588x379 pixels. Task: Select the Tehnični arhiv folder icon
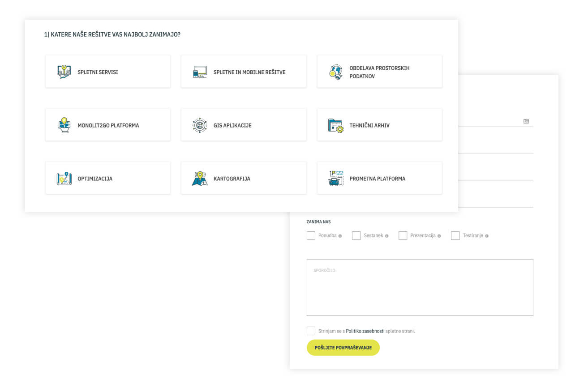click(x=336, y=125)
